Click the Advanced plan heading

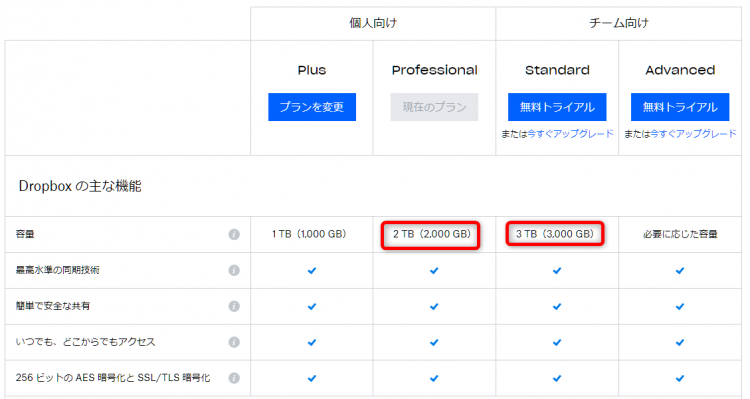(680, 70)
